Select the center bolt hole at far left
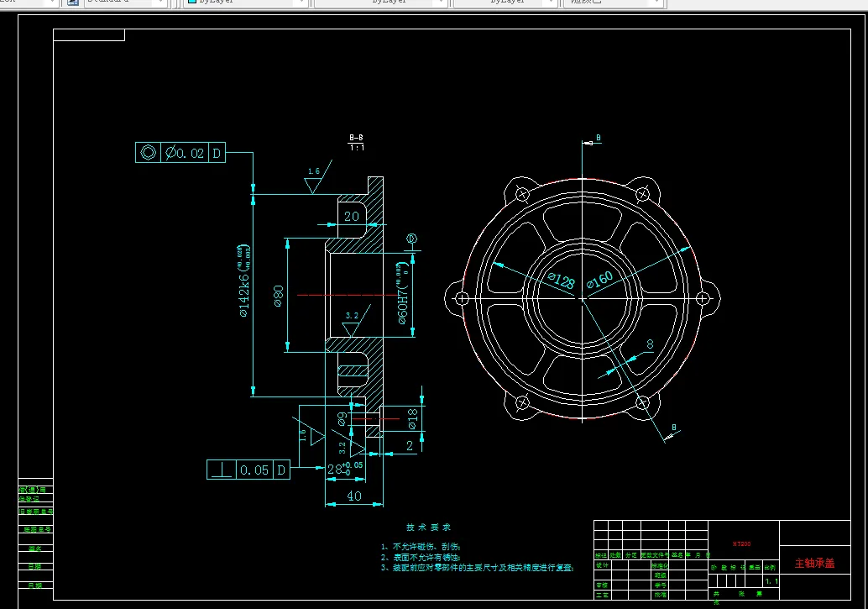The width and height of the screenshot is (868, 609). [x=462, y=298]
